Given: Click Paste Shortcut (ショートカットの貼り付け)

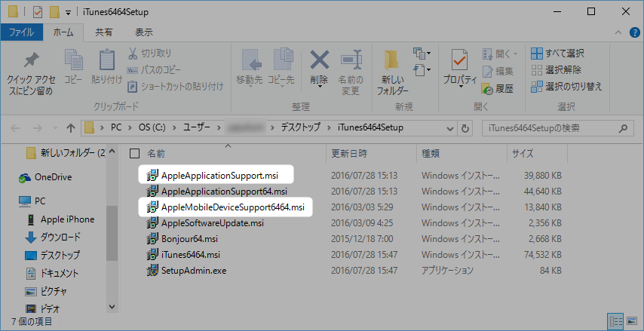Looking at the screenshot, I should [x=176, y=86].
